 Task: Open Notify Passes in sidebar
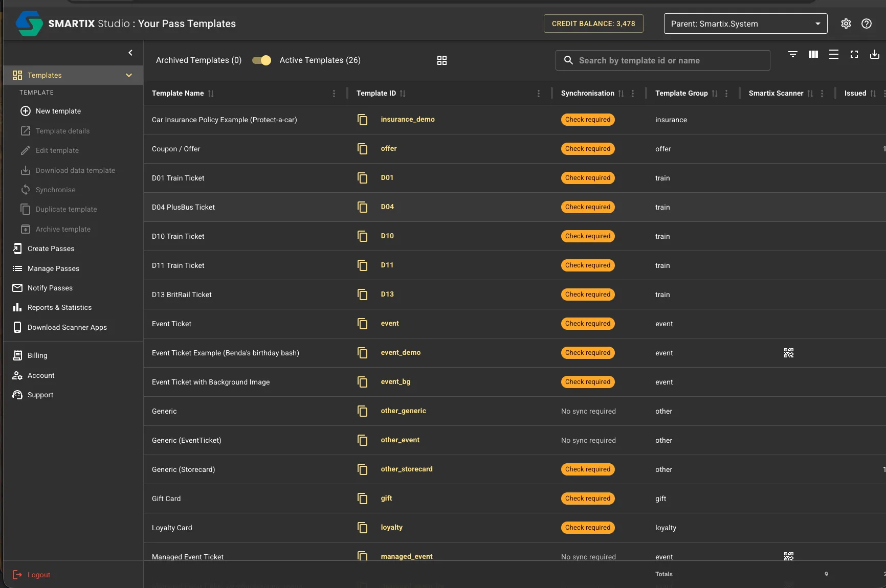(x=50, y=288)
